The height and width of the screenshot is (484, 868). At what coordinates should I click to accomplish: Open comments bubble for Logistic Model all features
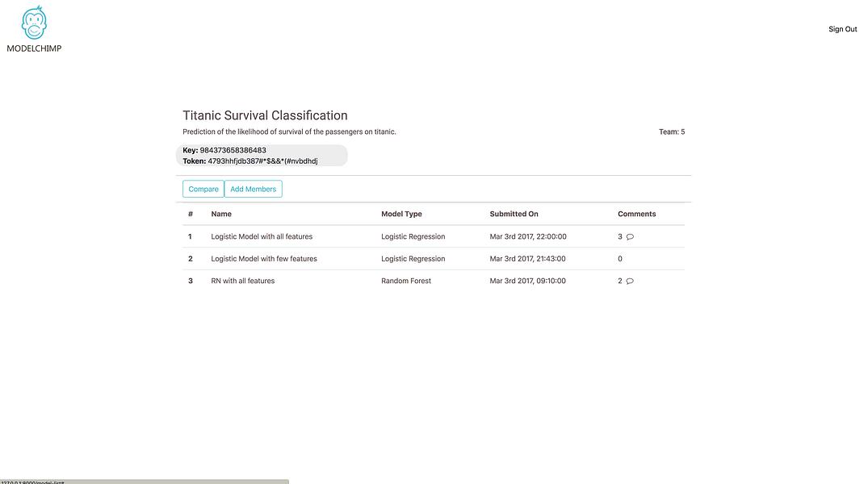click(630, 236)
